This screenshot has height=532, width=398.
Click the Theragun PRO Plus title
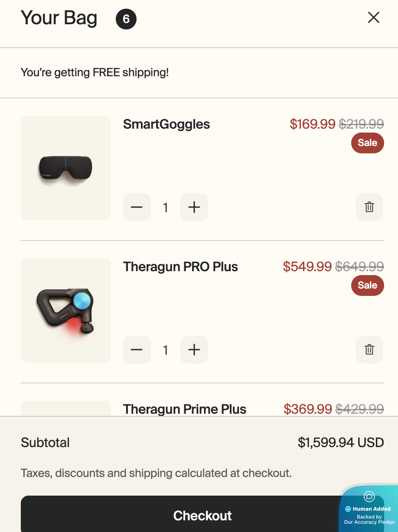tap(180, 267)
